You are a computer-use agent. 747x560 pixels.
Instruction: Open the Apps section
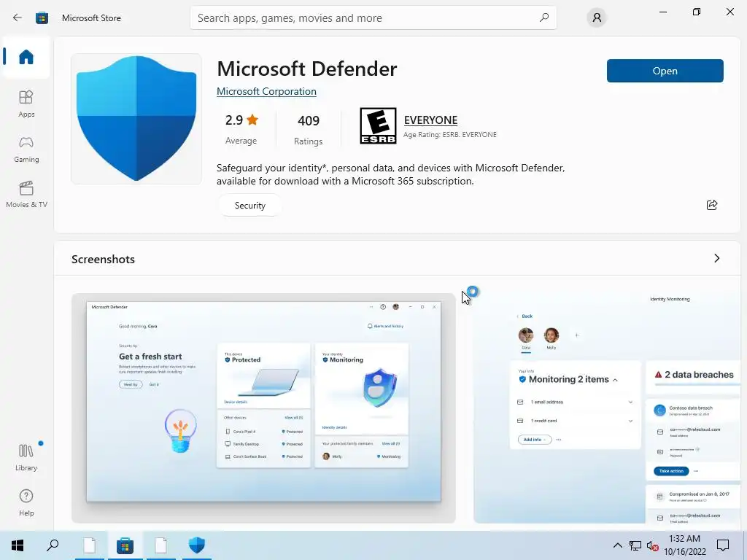[26, 104]
